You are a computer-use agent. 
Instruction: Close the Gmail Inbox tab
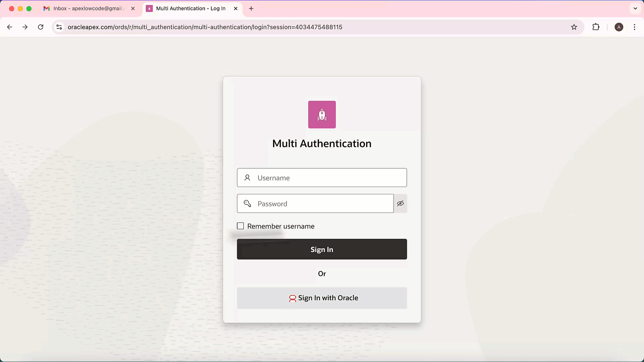133,9
